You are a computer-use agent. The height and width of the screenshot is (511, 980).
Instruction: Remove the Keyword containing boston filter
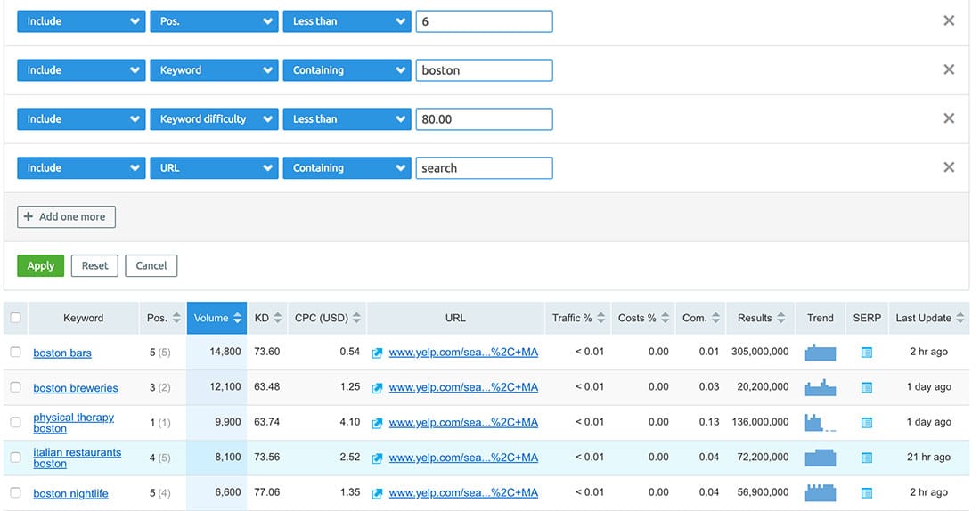[x=949, y=69]
